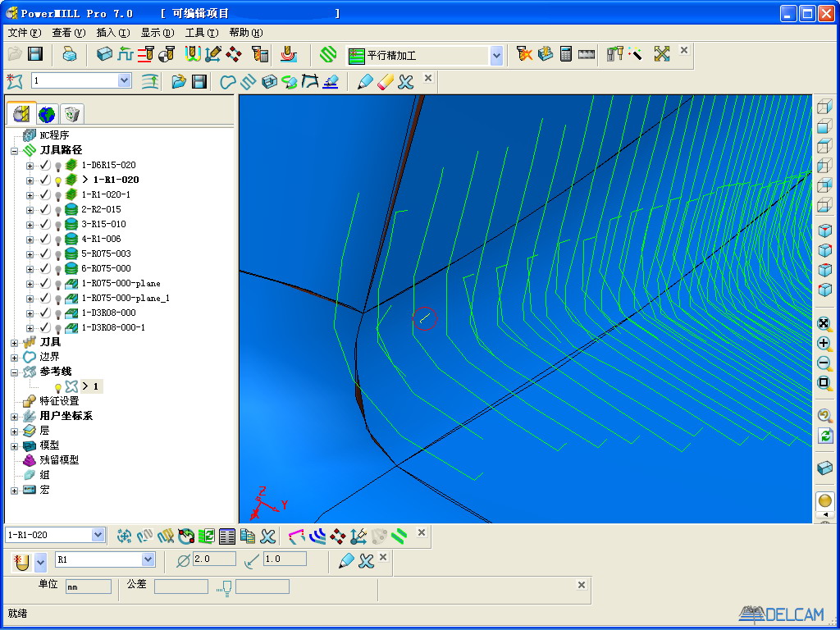Open the 工具(T) menu
Viewport: 840px width, 630px height.
tap(202, 33)
